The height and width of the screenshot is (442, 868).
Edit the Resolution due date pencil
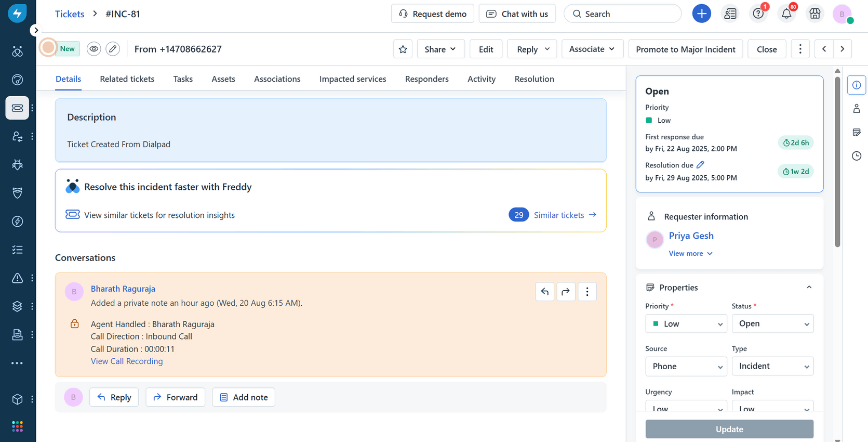coord(700,165)
